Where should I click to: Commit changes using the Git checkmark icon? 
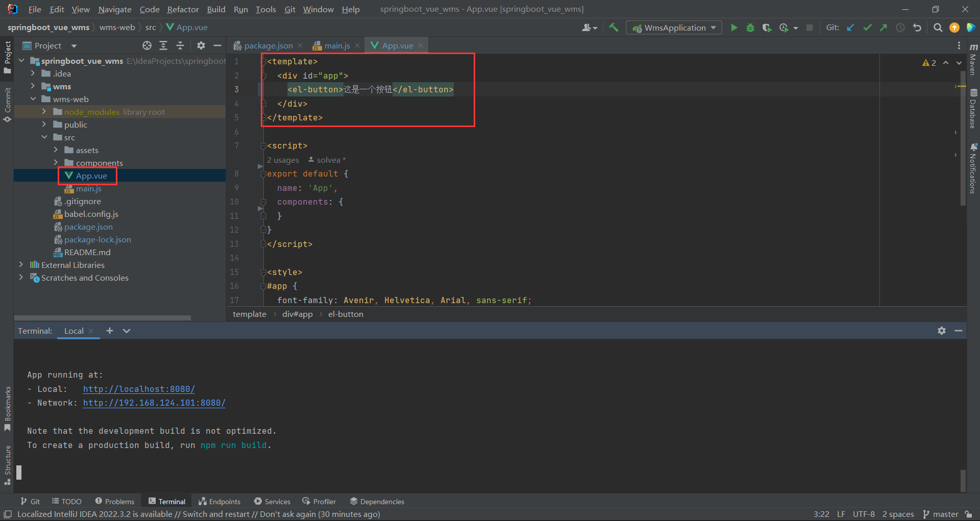[x=867, y=28]
